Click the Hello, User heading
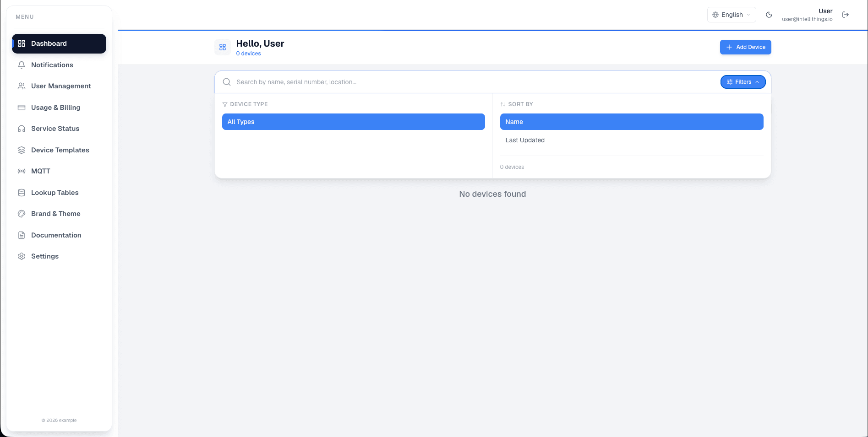 pyautogui.click(x=260, y=43)
